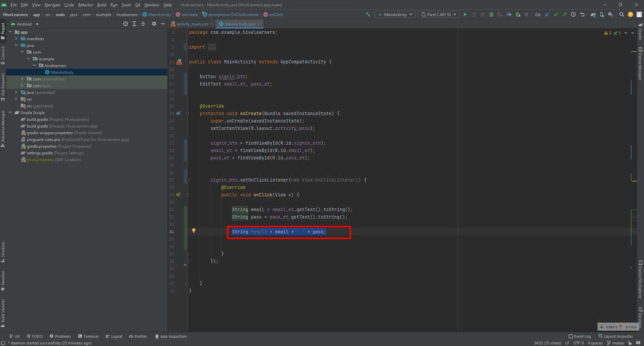Click Attach Debugger to Android Process icon
The width and height of the screenshot is (644, 346).
point(518,15)
